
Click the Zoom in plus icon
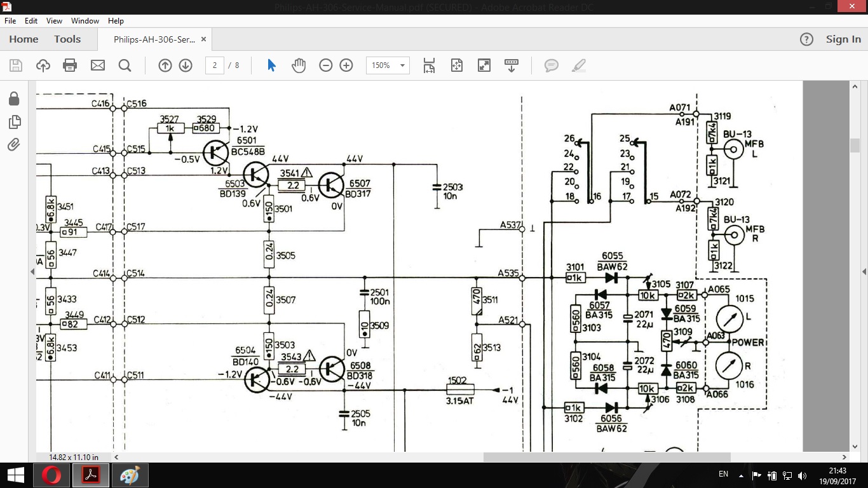click(x=346, y=65)
